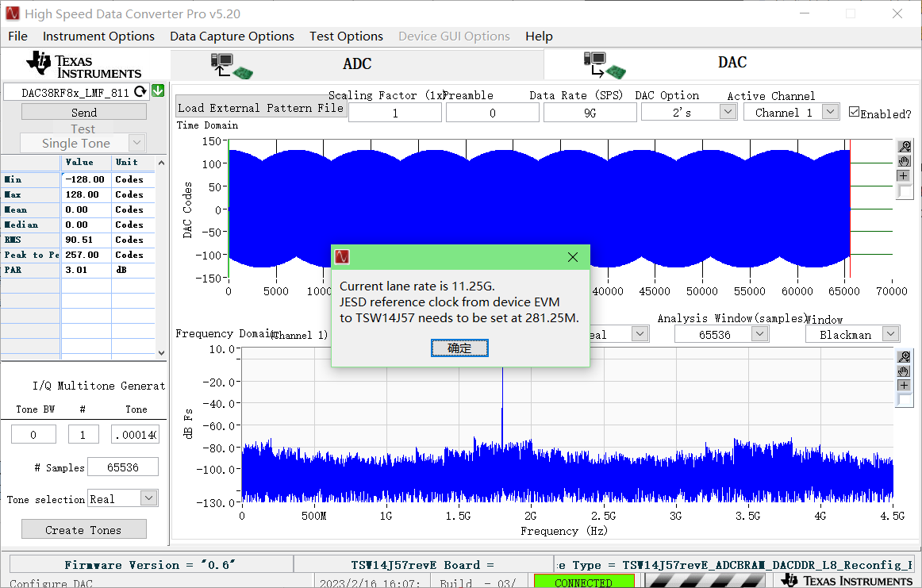Click the Preamble input field

(x=493, y=113)
